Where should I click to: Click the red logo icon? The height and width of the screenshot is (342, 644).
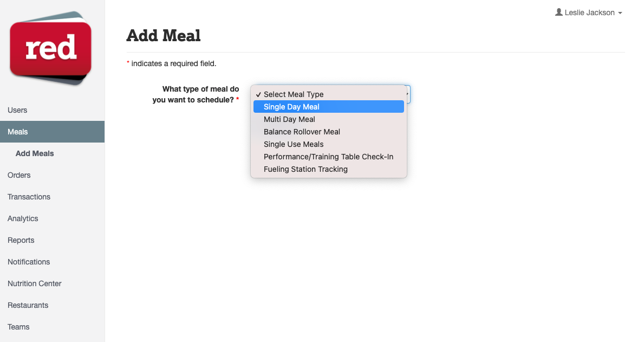point(50,48)
